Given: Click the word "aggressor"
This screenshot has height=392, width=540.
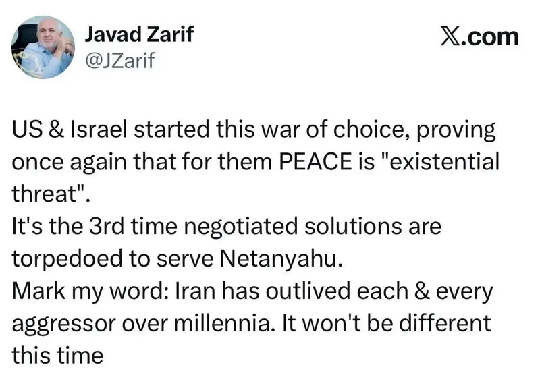Looking at the screenshot, I should click(63, 323).
